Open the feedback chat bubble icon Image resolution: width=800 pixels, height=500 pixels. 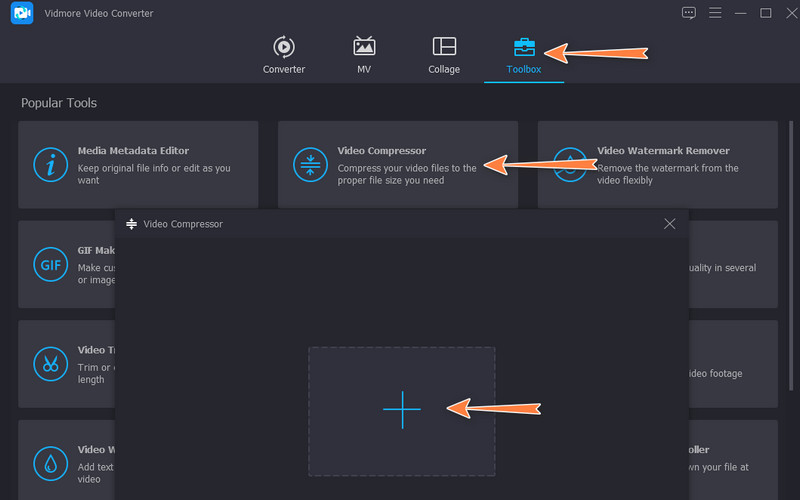(688, 13)
